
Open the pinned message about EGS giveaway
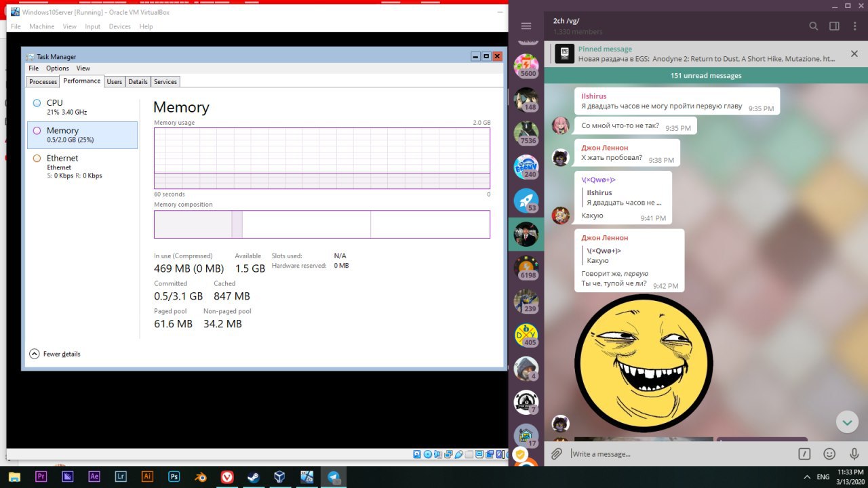[698, 54]
